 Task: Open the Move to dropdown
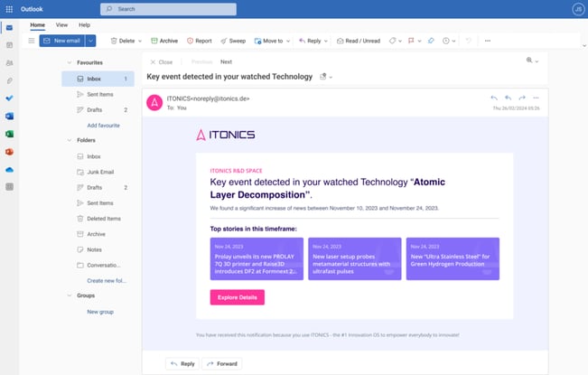[288, 41]
